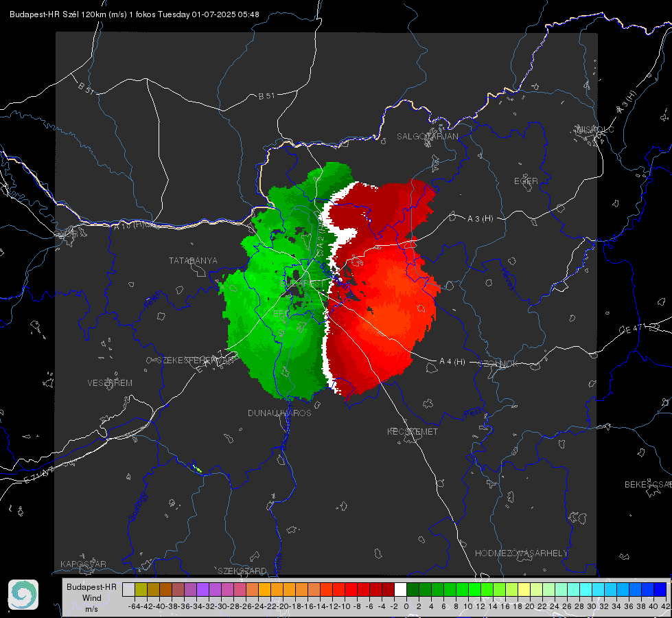Click the radar title text with timestamp 05:48
The width and height of the screenshot is (672, 618).
134,14
